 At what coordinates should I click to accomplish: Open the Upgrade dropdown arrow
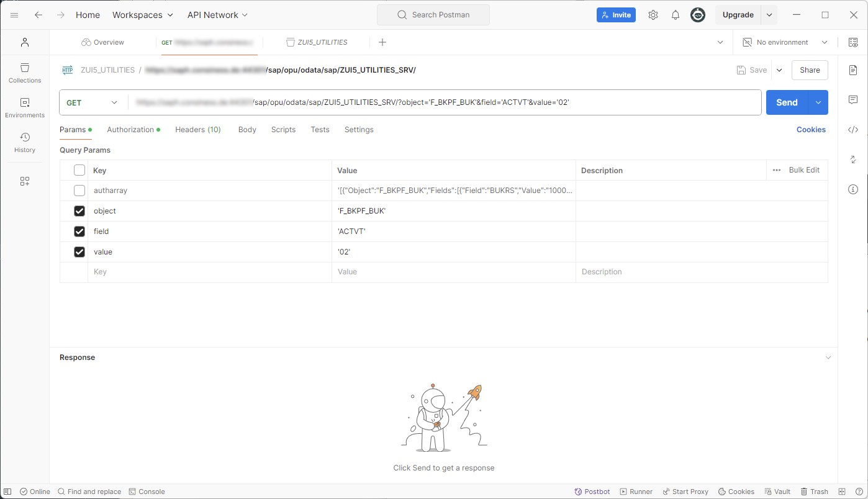coord(769,15)
